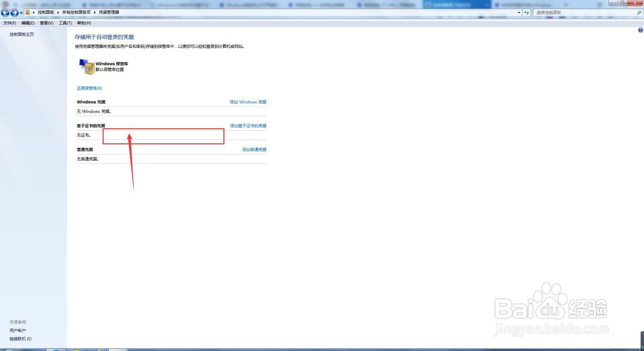Click the 存储用于自动登录的凭据 page title
644x351 pixels.
[x=104, y=37]
